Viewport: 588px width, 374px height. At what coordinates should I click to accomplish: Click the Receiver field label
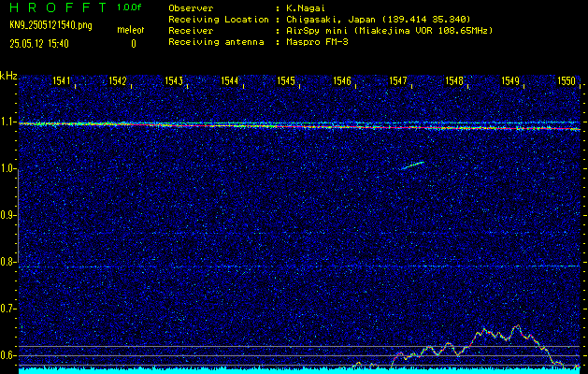coord(191,30)
